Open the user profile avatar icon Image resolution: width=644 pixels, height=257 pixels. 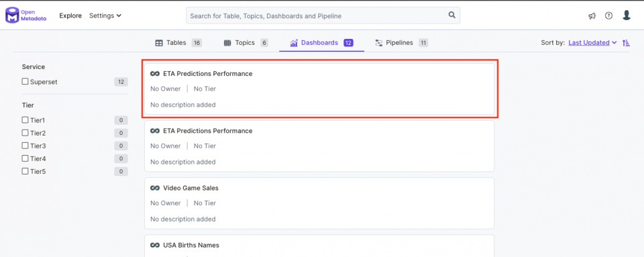click(627, 15)
